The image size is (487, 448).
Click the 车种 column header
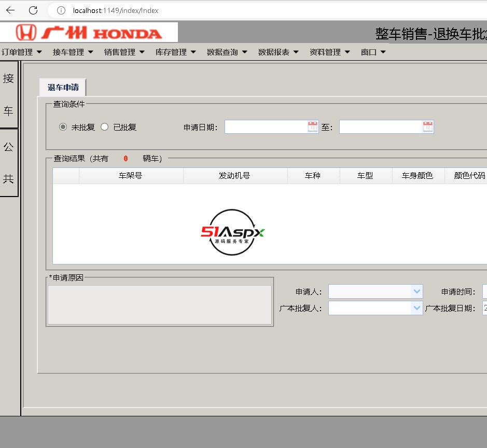coord(313,176)
